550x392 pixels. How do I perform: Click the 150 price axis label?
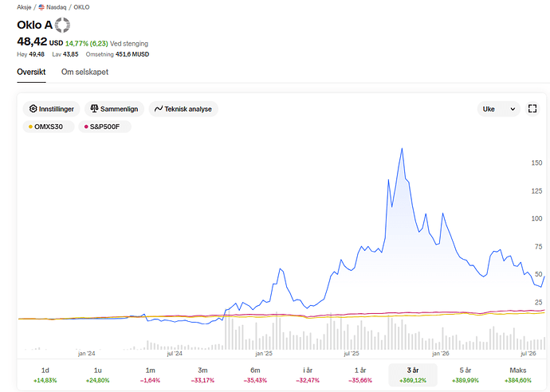(x=536, y=163)
